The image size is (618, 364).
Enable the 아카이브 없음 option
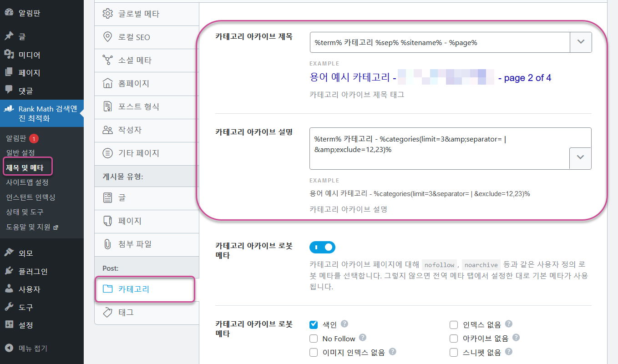coord(454,338)
